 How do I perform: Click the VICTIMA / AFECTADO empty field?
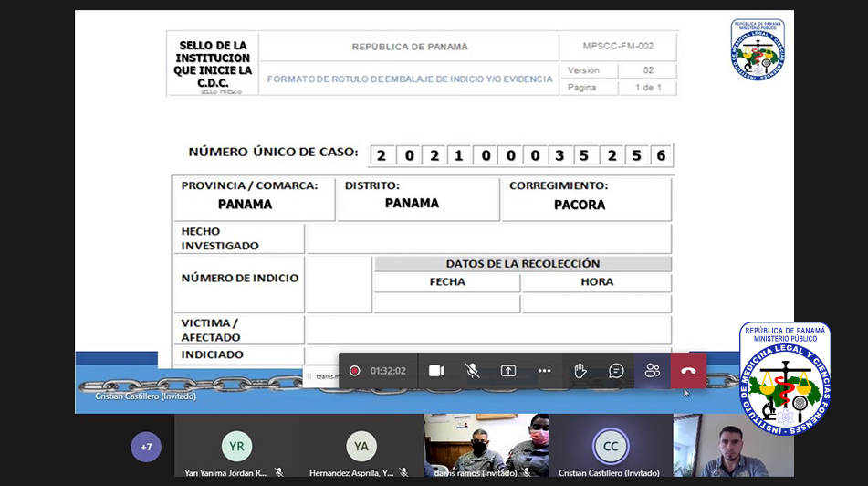click(489, 330)
